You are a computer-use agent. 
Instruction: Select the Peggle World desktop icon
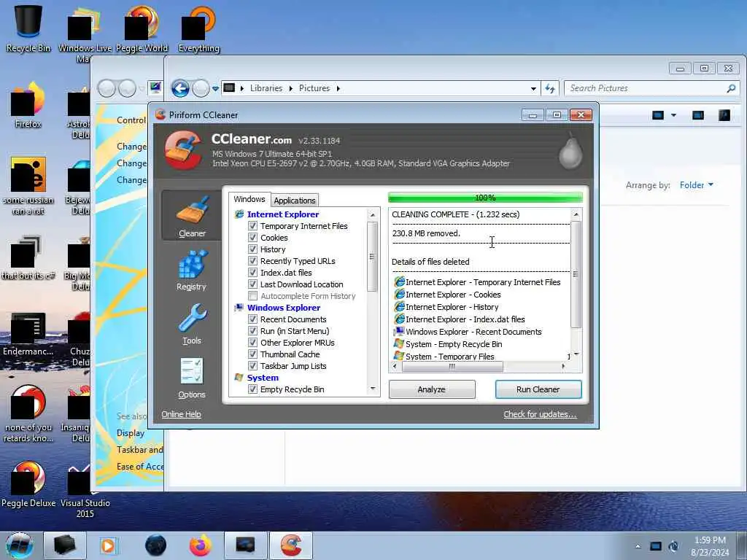pos(142,28)
